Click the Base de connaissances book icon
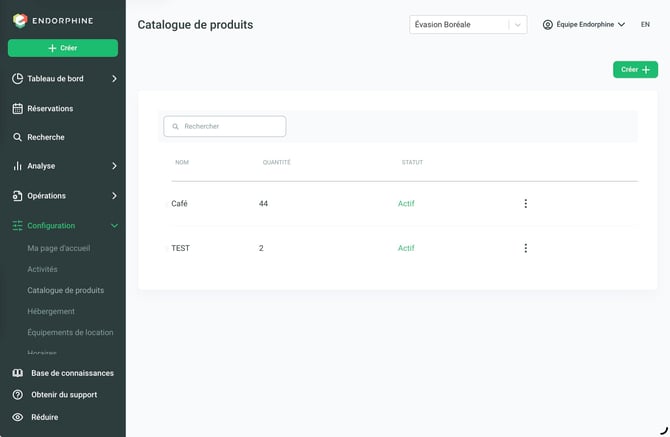The image size is (670, 437). 18,373
